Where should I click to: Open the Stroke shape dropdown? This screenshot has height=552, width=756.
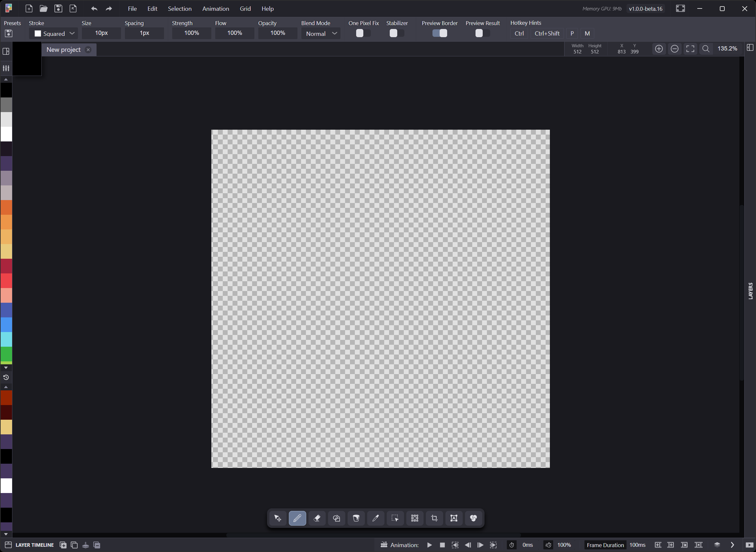click(53, 34)
